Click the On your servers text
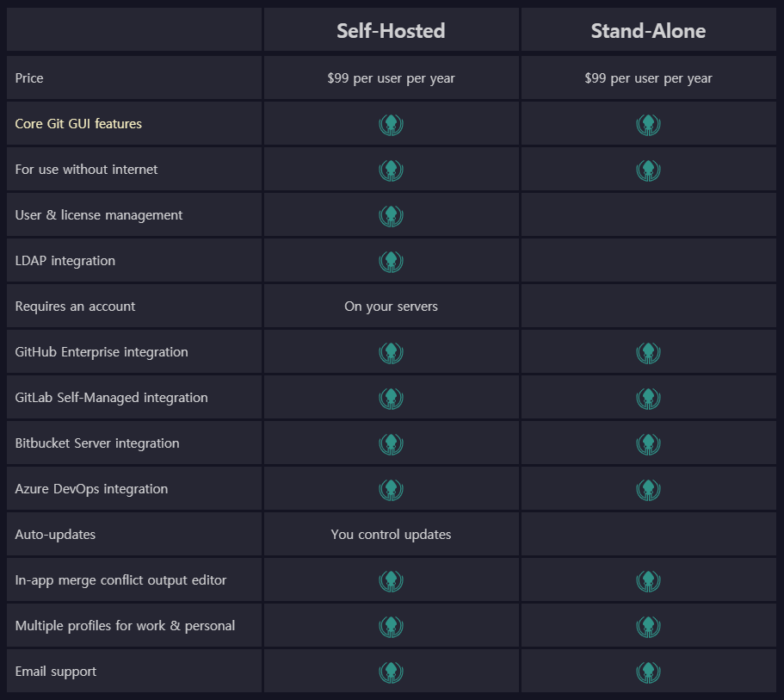Image resolution: width=784 pixels, height=700 pixels. click(x=391, y=307)
